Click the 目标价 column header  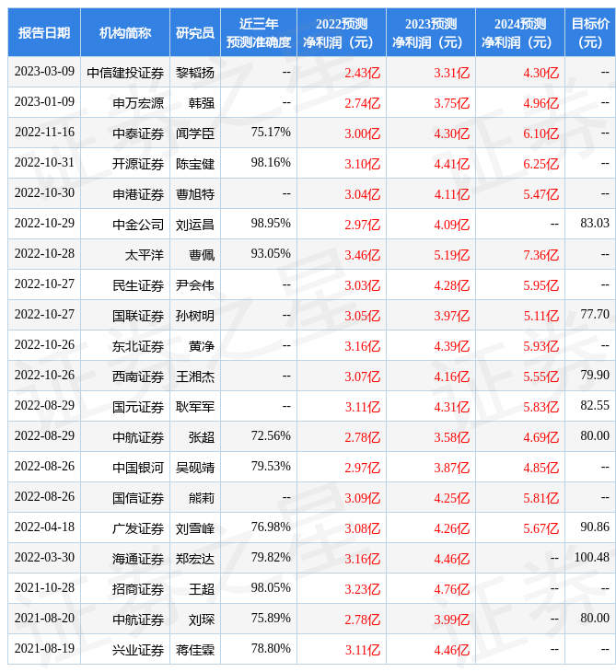tap(590, 33)
